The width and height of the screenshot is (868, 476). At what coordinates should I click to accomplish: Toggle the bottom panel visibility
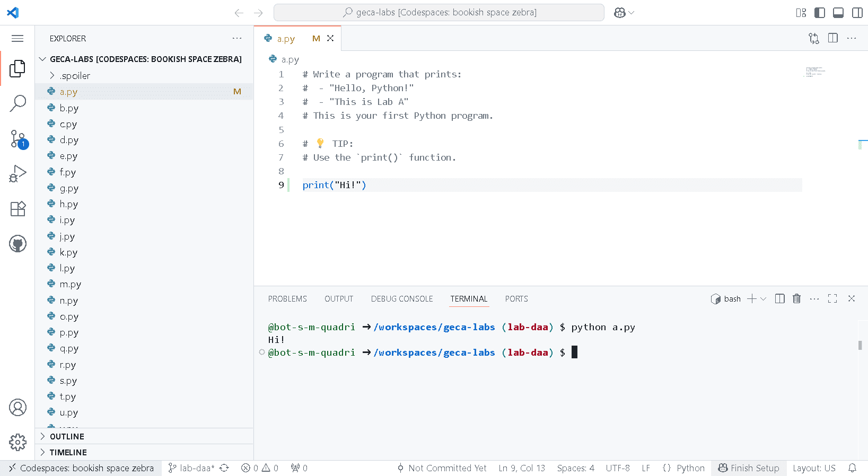point(838,13)
